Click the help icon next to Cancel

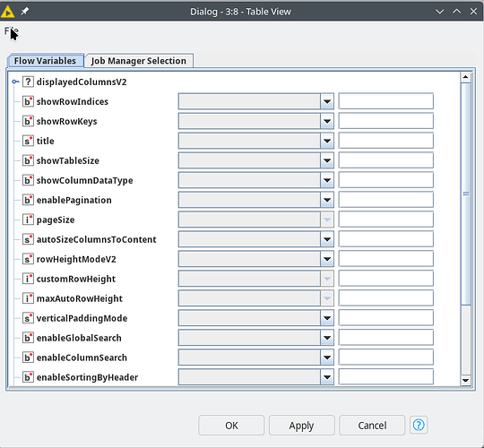click(x=419, y=426)
